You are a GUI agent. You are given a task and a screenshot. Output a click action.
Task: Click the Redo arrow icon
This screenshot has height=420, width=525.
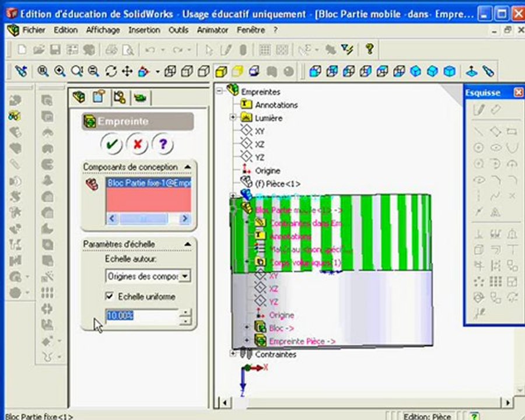[x=177, y=50]
